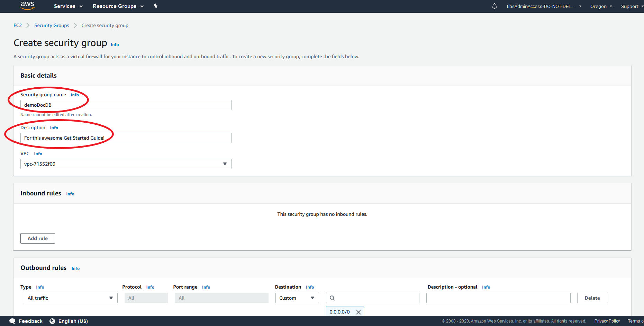The image size is (644, 326).
Task: Click the Info link next to Security group name
Action: [74, 95]
